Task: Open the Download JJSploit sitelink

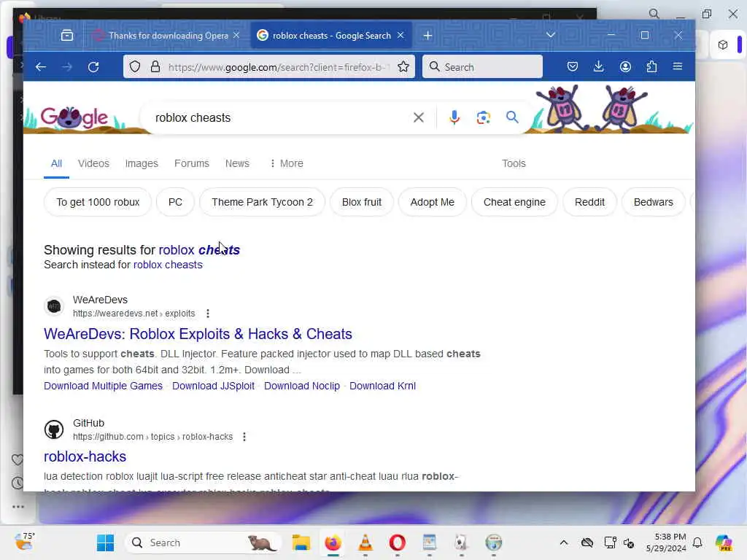Action: pos(213,386)
